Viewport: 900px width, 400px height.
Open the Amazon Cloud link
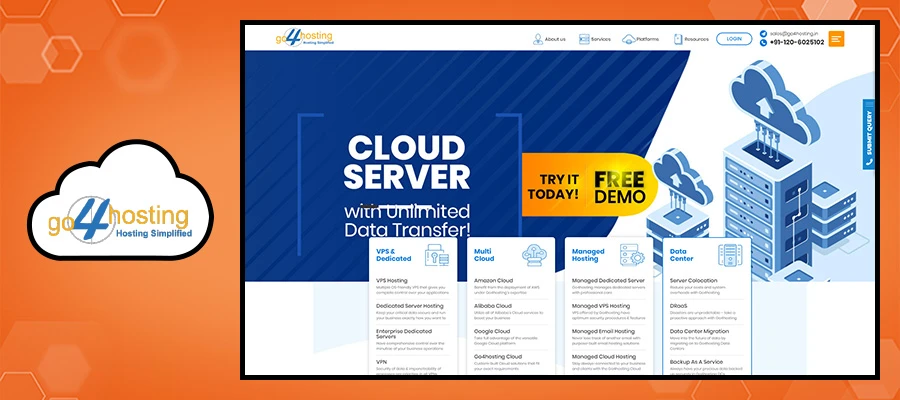(494, 281)
